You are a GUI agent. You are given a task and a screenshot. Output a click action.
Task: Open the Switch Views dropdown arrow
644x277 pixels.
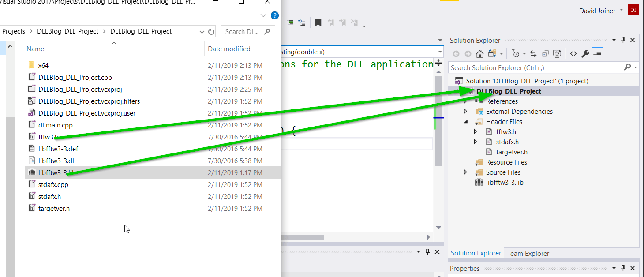[x=502, y=54]
